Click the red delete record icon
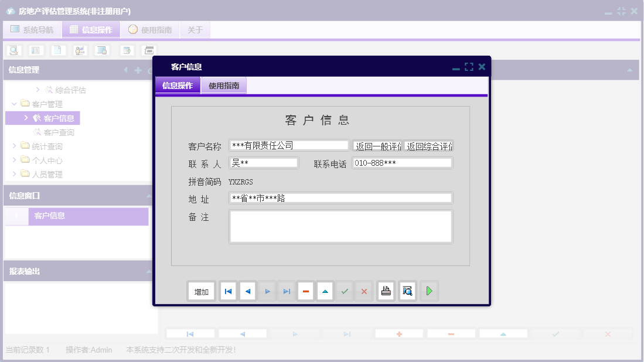The image size is (644, 362). 306,291
